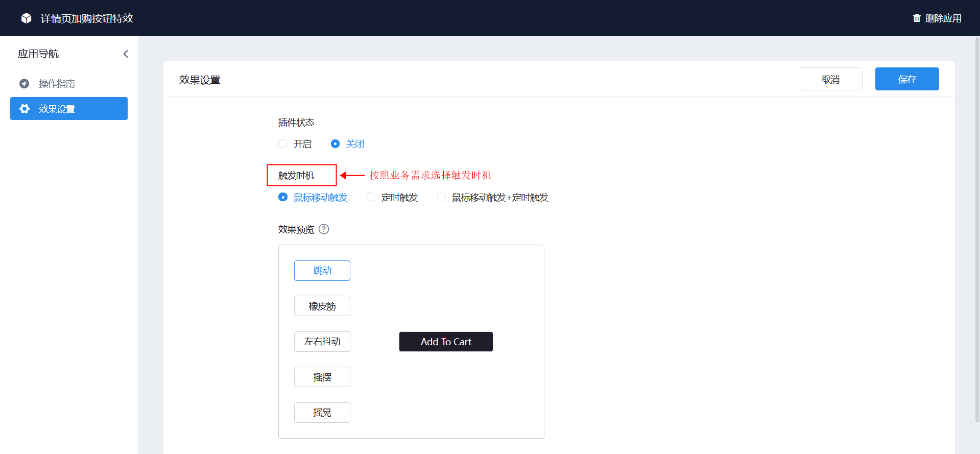The image size is (980, 454).
Task: Click the 插件状态 label
Action: coord(296,123)
